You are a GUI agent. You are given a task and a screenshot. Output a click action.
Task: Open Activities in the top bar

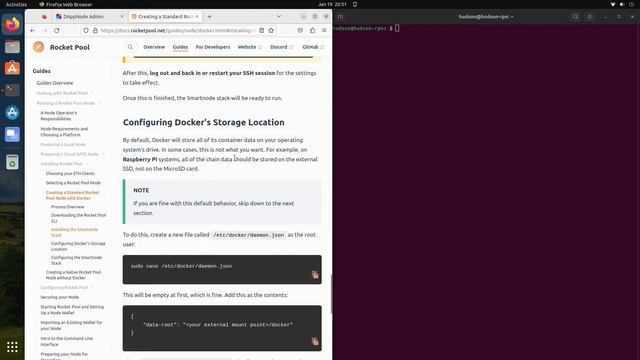(x=16, y=4)
